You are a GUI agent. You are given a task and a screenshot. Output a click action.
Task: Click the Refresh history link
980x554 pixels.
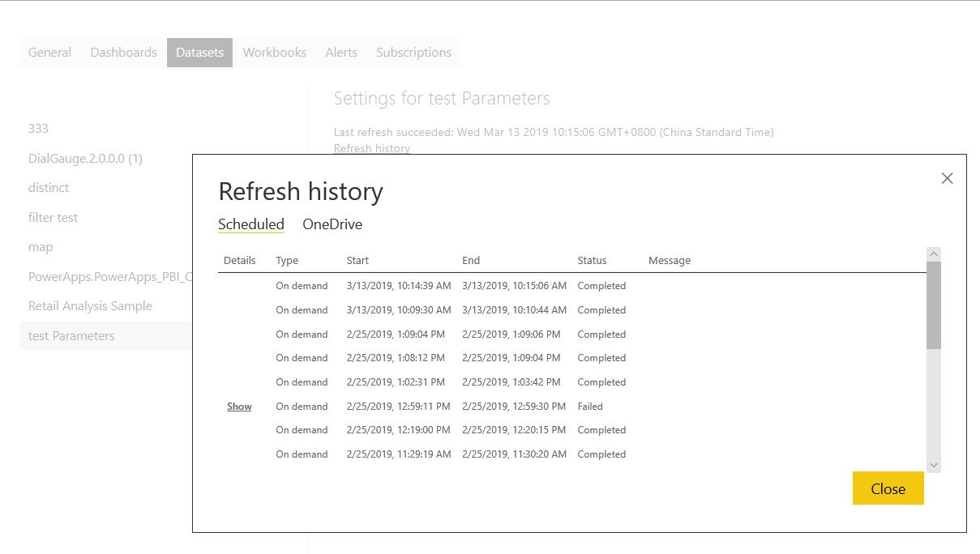click(372, 148)
